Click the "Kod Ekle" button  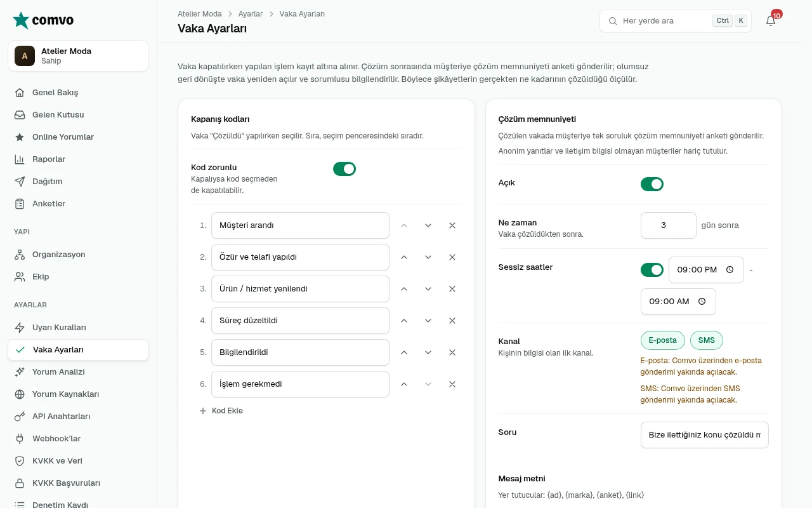[221, 411]
